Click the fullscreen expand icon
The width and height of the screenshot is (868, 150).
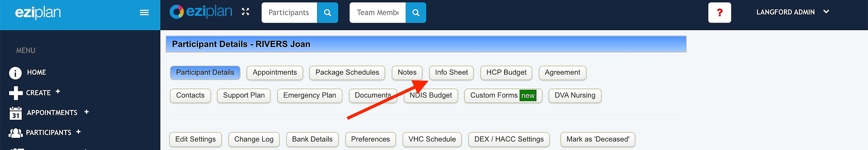click(245, 12)
